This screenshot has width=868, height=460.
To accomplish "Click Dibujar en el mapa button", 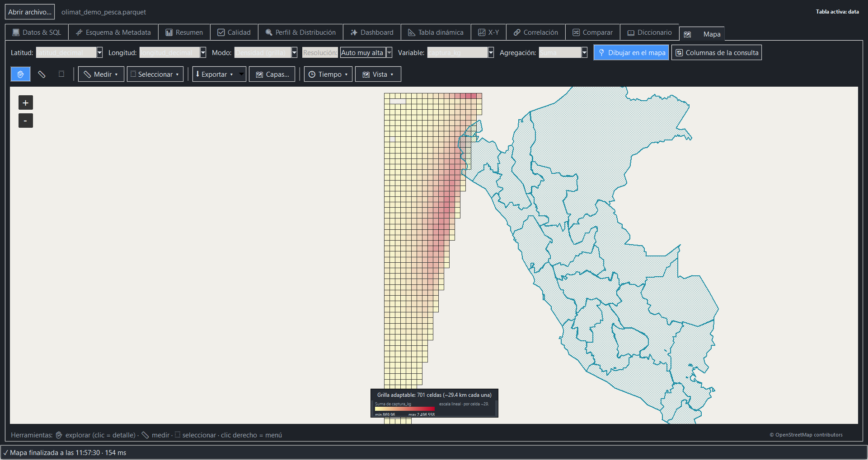I will click(x=631, y=52).
